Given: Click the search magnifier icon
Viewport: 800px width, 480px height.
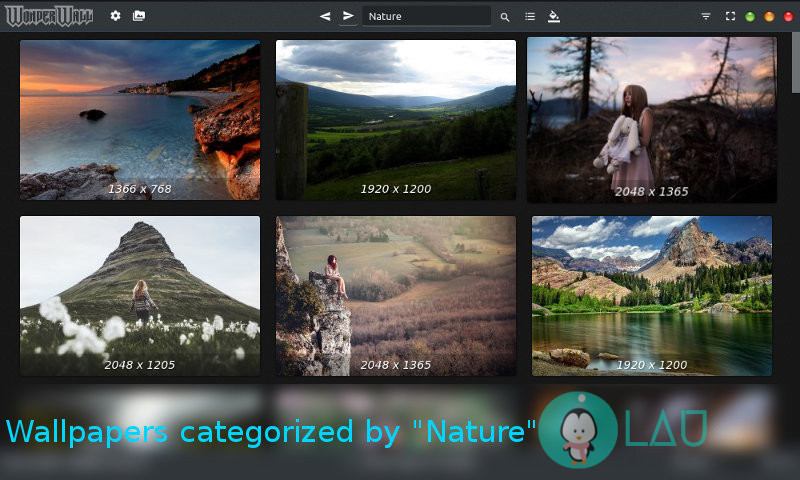Looking at the screenshot, I should coord(505,17).
